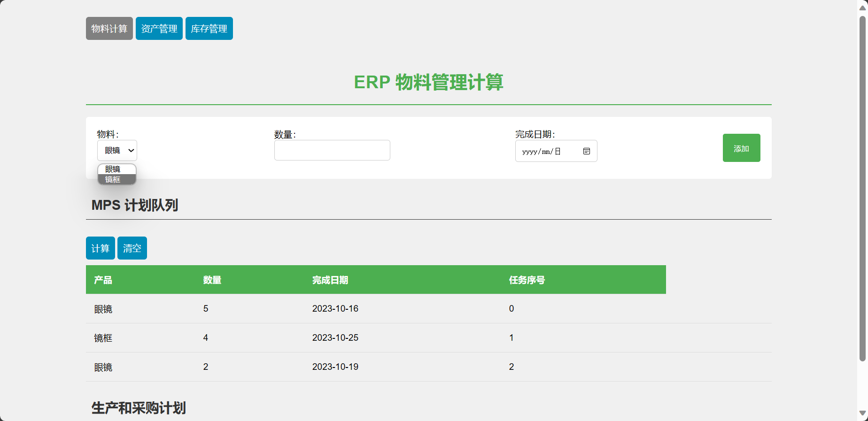The image size is (868, 421).
Task: Focus the 数量 input field
Action: (x=332, y=150)
